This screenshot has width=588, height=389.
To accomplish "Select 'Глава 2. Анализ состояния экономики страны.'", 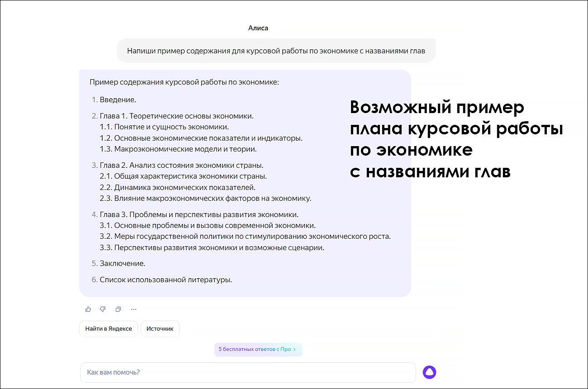I will 182,165.
